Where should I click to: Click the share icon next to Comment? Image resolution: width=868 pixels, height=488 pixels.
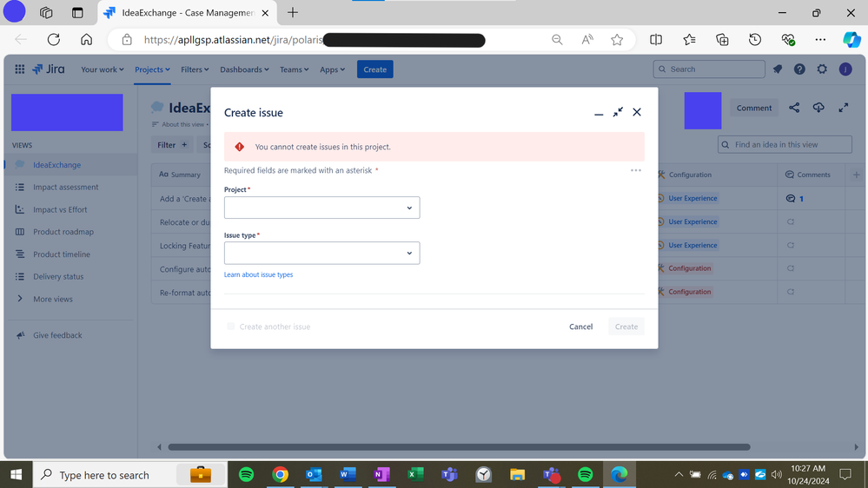(x=794, y=108)
